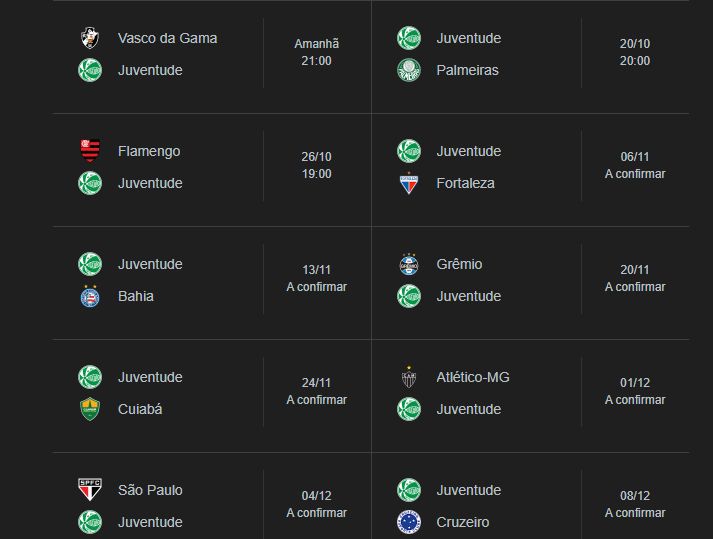This screenshot has width=713, height=539.
Task: Click the Atlético-MG crest icon
Action: coord(409,377)
